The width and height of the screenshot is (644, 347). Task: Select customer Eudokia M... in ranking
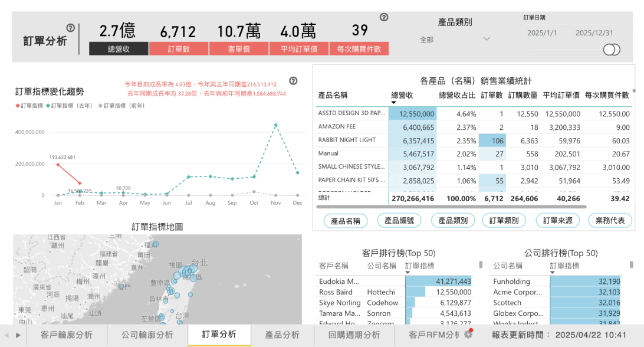click(395, 281)
